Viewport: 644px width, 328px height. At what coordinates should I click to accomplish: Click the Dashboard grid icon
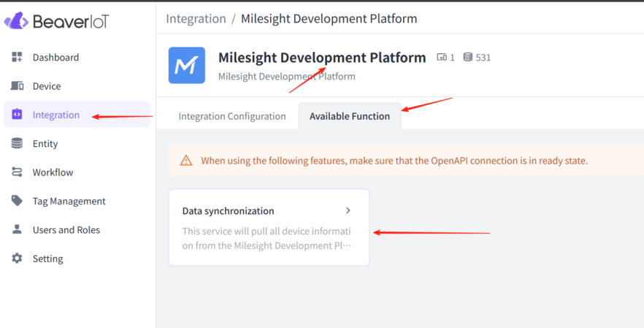pyautogui.click(x=17, y=57)
